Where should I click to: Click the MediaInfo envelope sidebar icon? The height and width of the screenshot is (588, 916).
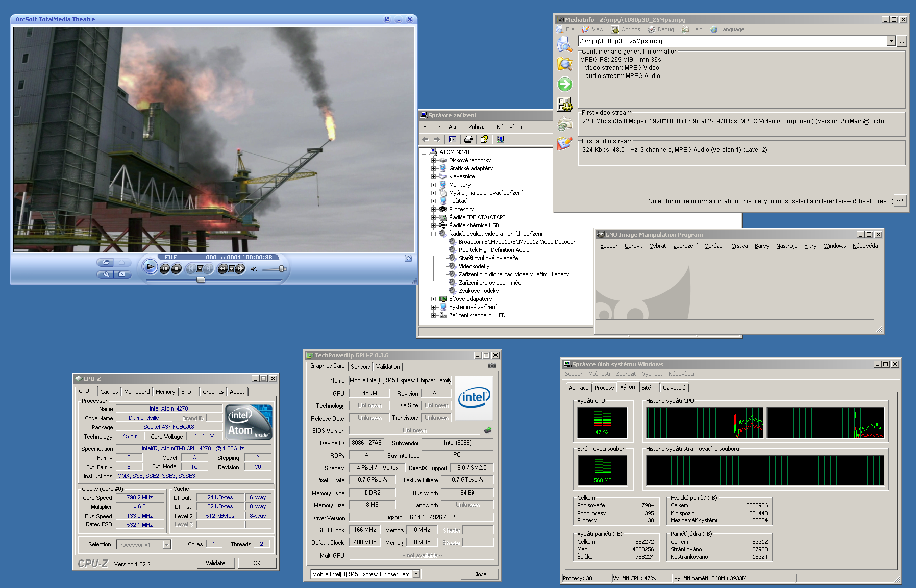[564, 124]
